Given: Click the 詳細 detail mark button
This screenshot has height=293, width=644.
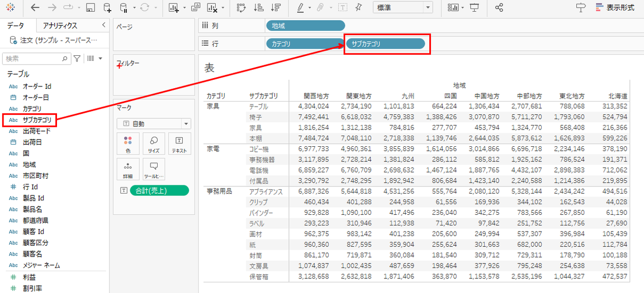Looking at the screenshot, I should [x=127, y=169].
